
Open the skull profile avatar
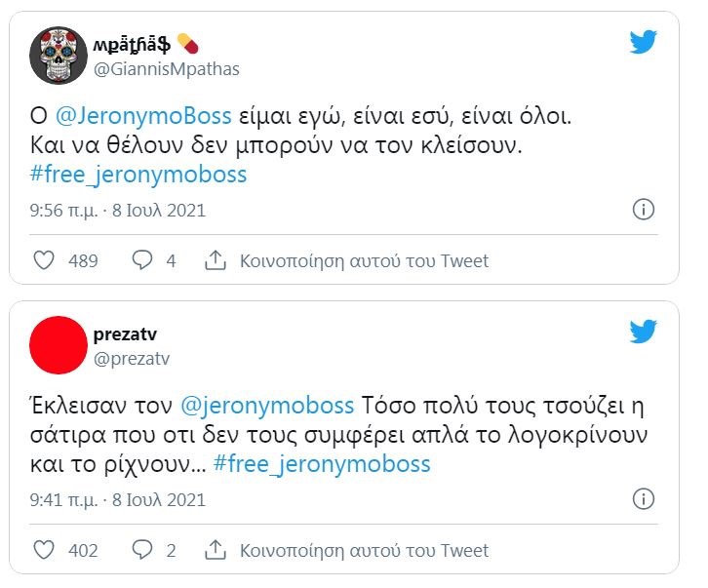[59, 56]
